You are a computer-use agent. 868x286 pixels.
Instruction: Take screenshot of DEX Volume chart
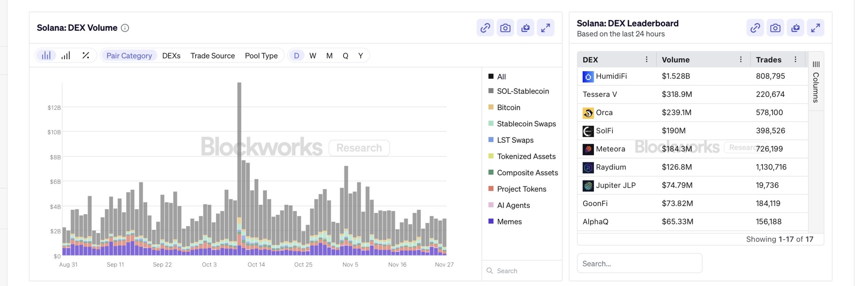click(505, 28)
